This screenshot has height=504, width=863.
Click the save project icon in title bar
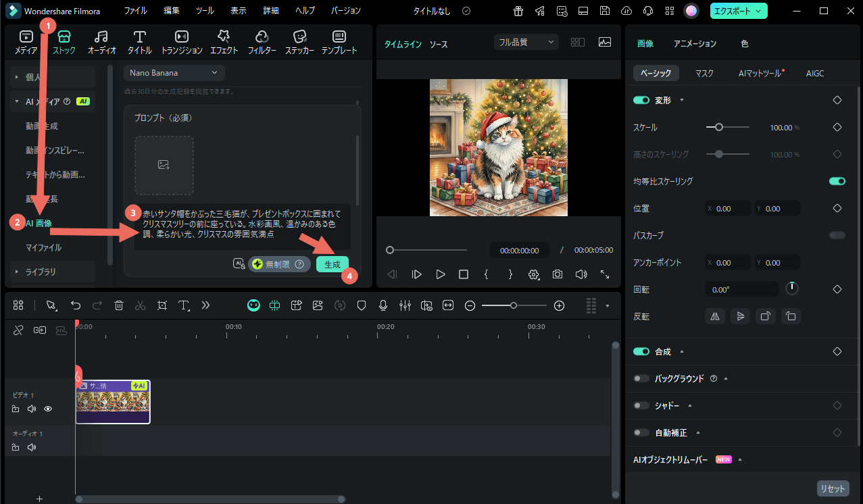click(x=603, y=11)
